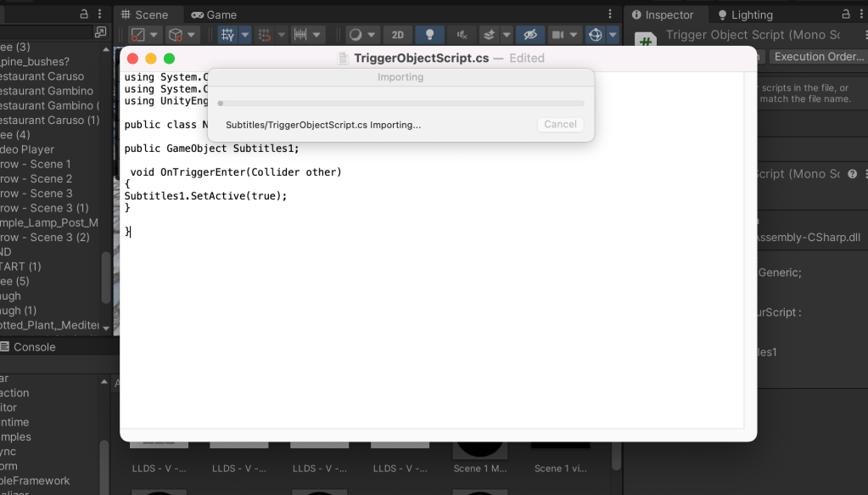The image size is (868, 495).
Task: Click the tool handle pivot icon
Action: coord(138,35)
